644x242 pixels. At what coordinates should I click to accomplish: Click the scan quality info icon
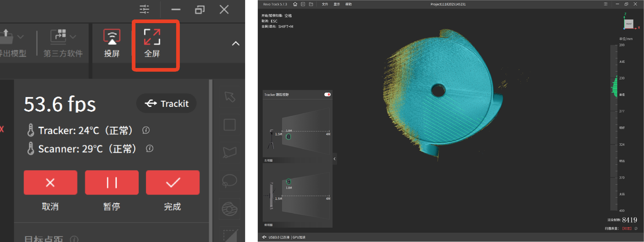click(x=636, y=229)
